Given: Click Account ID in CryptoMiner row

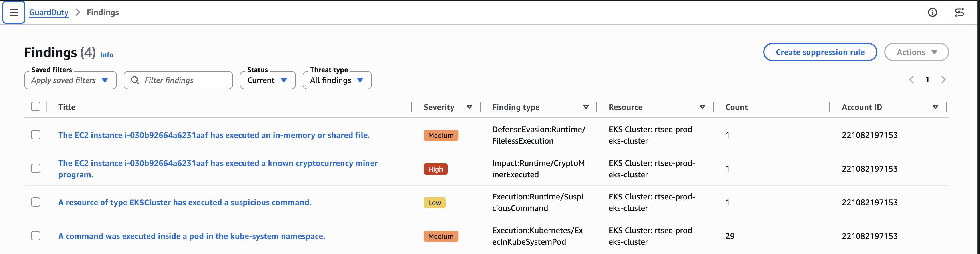Looking at the screenshot, I should click(x=869, y=168).
